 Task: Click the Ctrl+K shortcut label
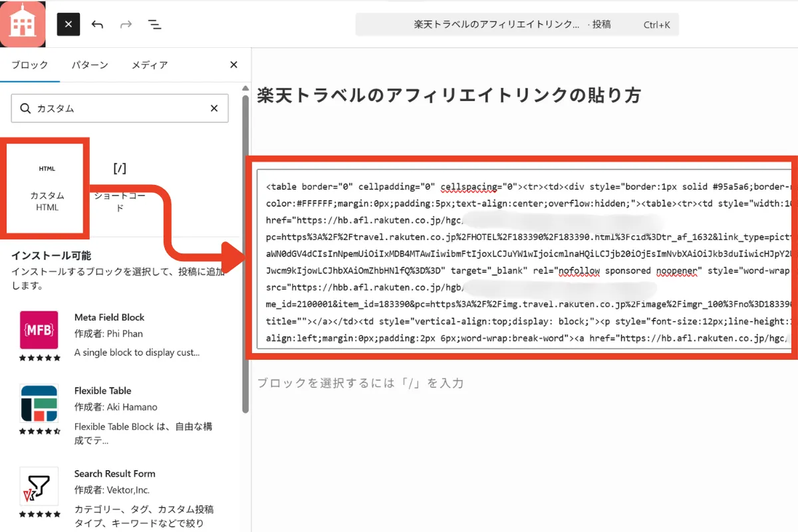coord(657,25)
